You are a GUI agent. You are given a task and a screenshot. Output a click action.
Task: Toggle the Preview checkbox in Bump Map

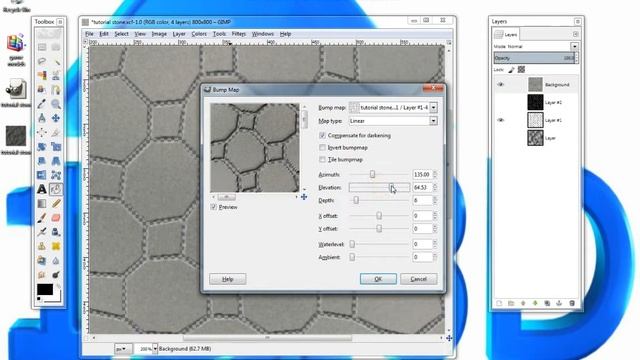click(213, 207)
